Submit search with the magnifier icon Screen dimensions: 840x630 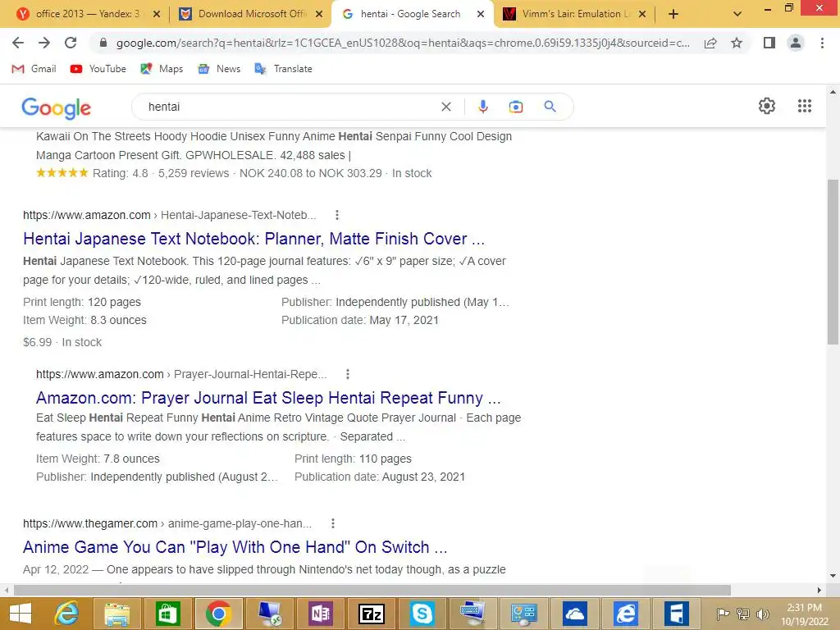coord(550,107)
